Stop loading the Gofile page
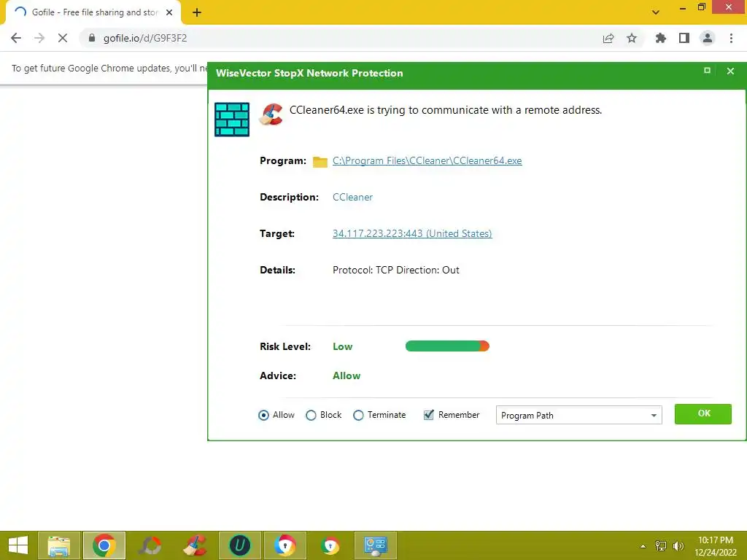Viewport: 747px width, 560px height. 63,38
